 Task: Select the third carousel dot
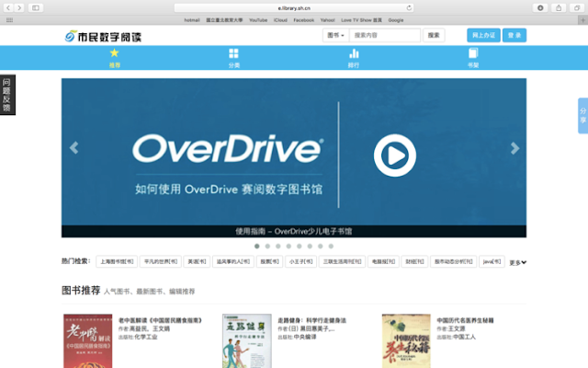[277, 246]
